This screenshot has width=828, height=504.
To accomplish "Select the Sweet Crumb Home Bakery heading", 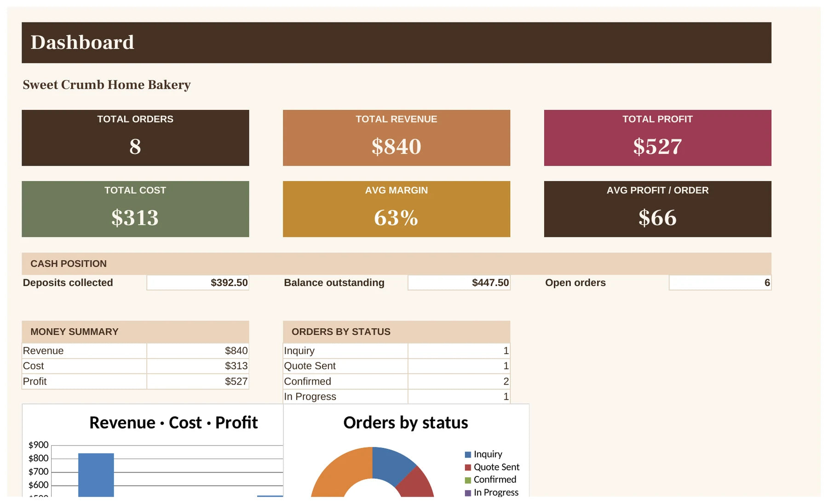I will [x=106, y=85].
